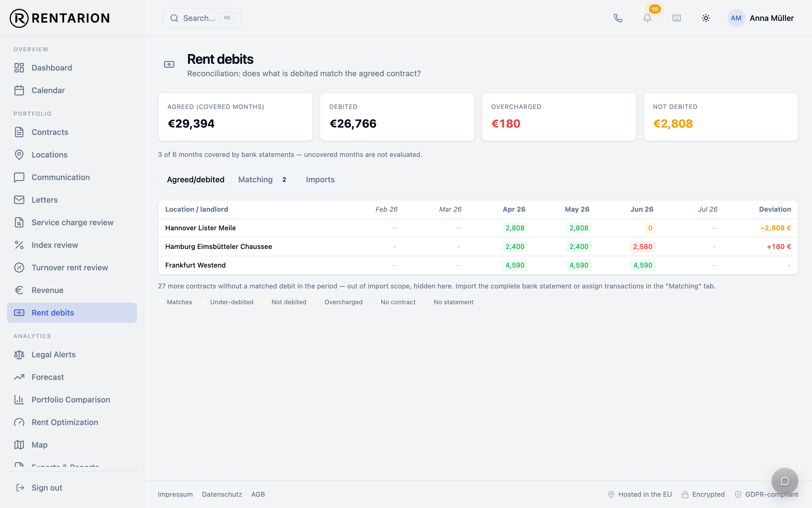Click the GDPR-compliant shield badge

click(x=766, y=494)
